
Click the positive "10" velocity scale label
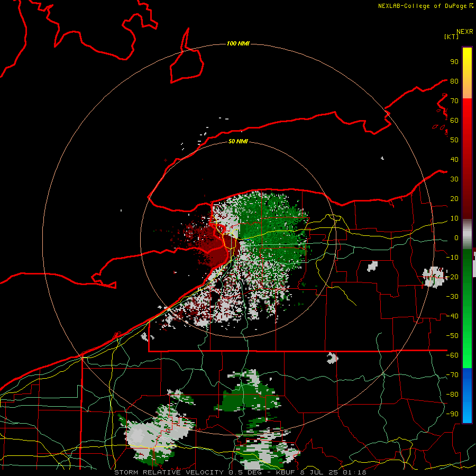(x=454, y=218)
